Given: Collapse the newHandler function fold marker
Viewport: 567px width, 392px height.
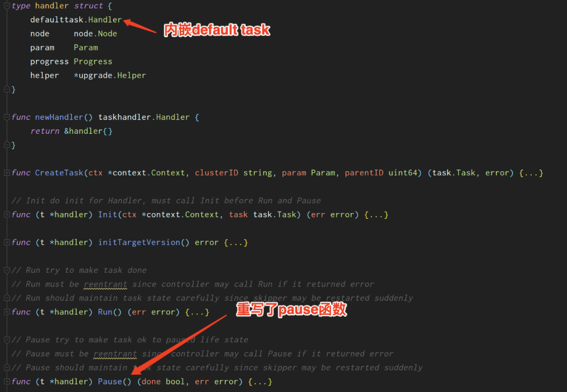Looking at the screenshot, I should [x=6, y=117].
